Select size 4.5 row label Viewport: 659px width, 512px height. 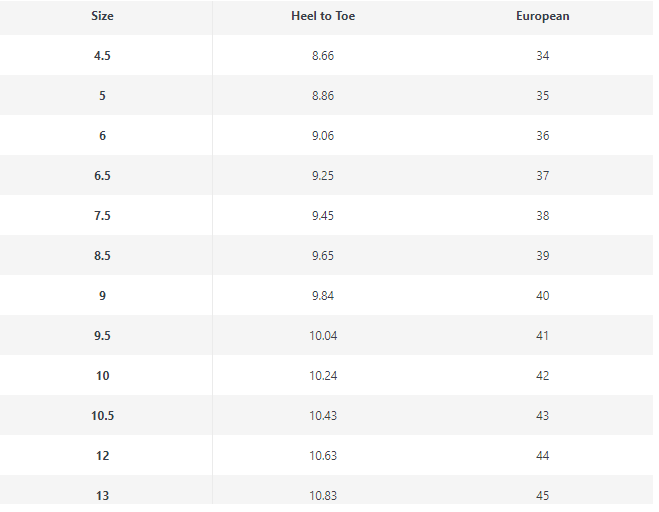tap(102, 56)
